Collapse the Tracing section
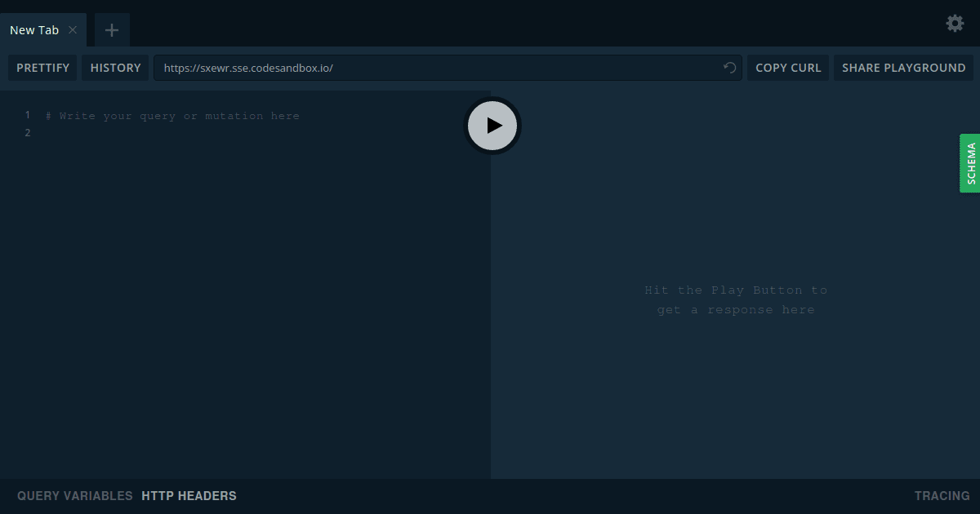Screen dimensions: 980x514 click(x=942, y=495)
